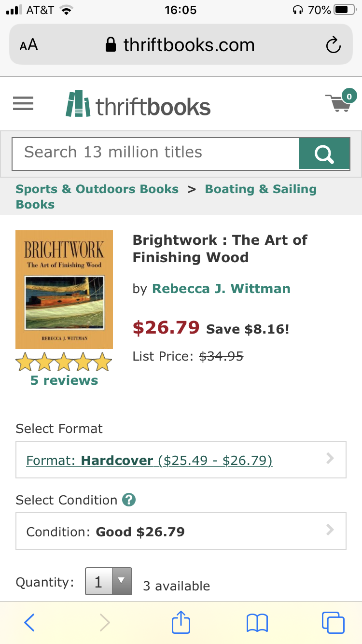This screenshot has height=644, width=362.
Task: Open the hamburger navigation menu
Action: tap(23, 104)
